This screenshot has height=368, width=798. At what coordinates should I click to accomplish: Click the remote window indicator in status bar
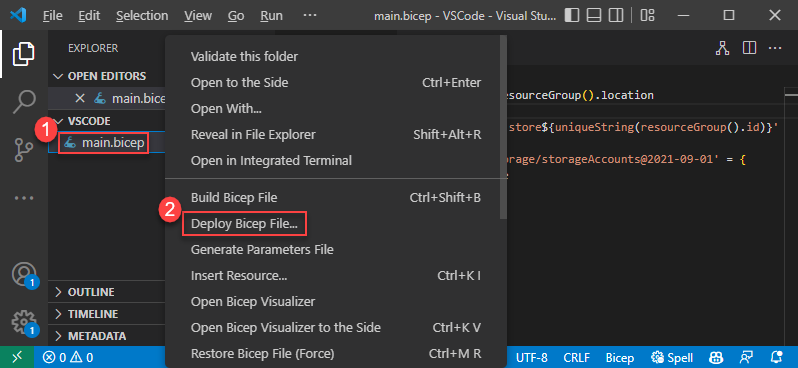coord(17,357)
